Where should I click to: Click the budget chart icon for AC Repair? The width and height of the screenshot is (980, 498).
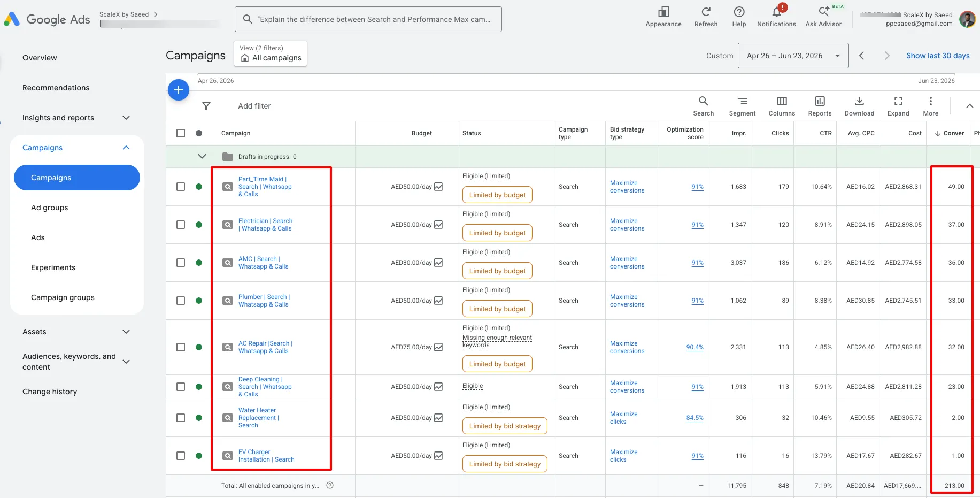(x=438, y=347)
